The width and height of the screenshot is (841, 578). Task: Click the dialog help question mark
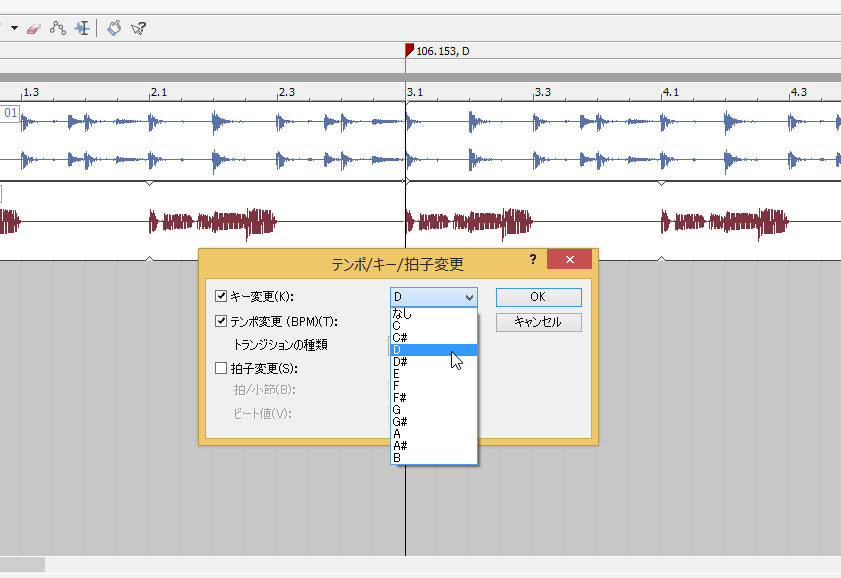(533, 260)
